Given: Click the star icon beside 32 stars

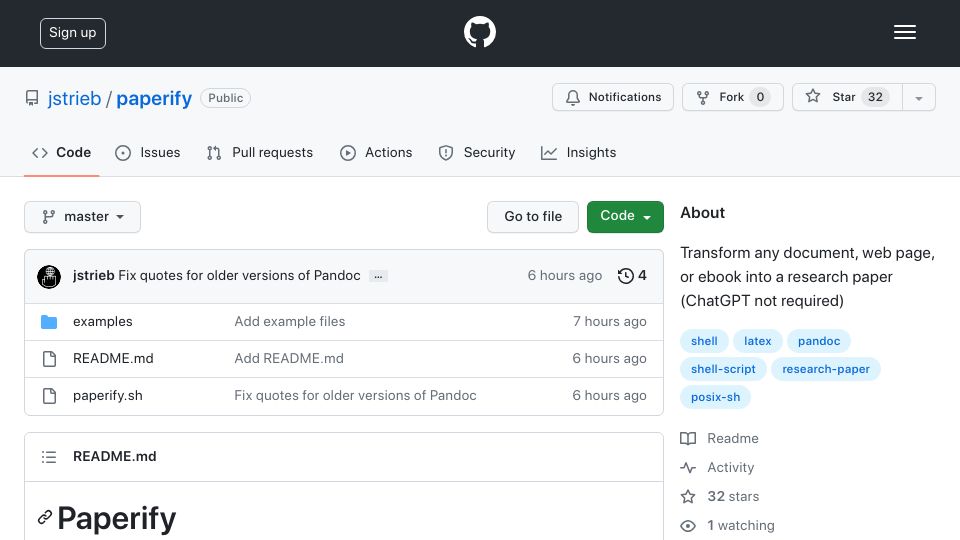Looking at the screenshot, I should (688, 497).
